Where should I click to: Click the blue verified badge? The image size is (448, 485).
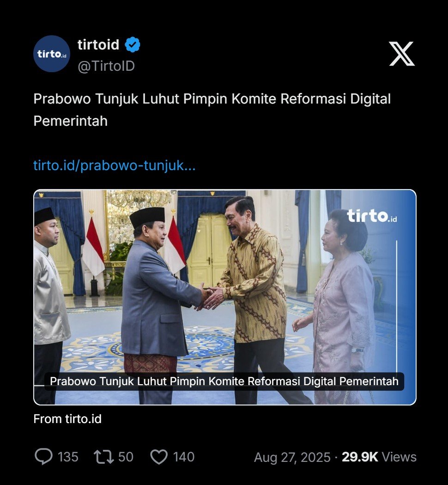[x=132, y=44]
